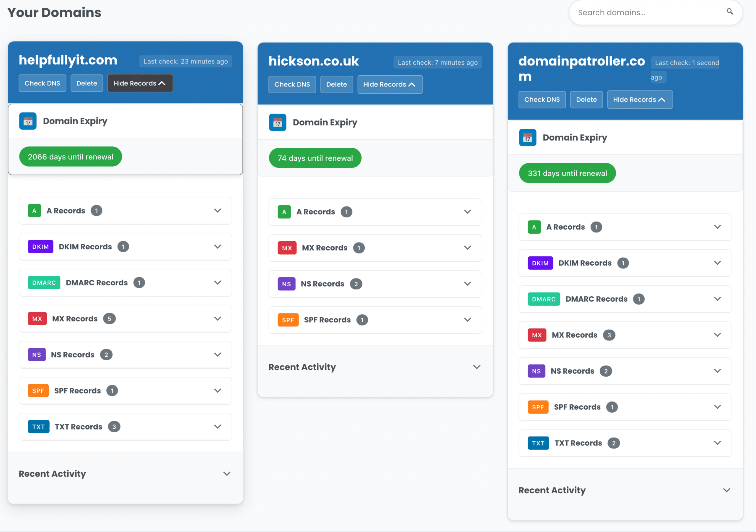The image size is (756, 532).
Task: Click the 331 days until renewal pill
Action: (567, 173)
